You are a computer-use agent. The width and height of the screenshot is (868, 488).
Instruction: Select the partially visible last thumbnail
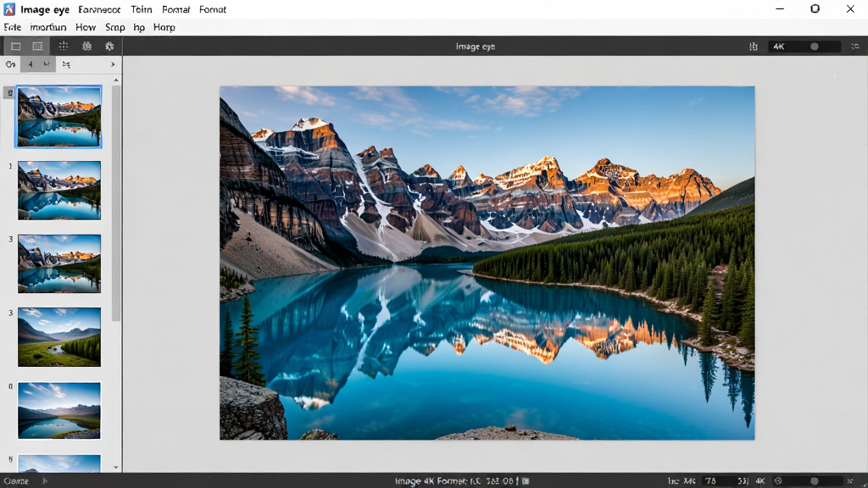[59, 463]
